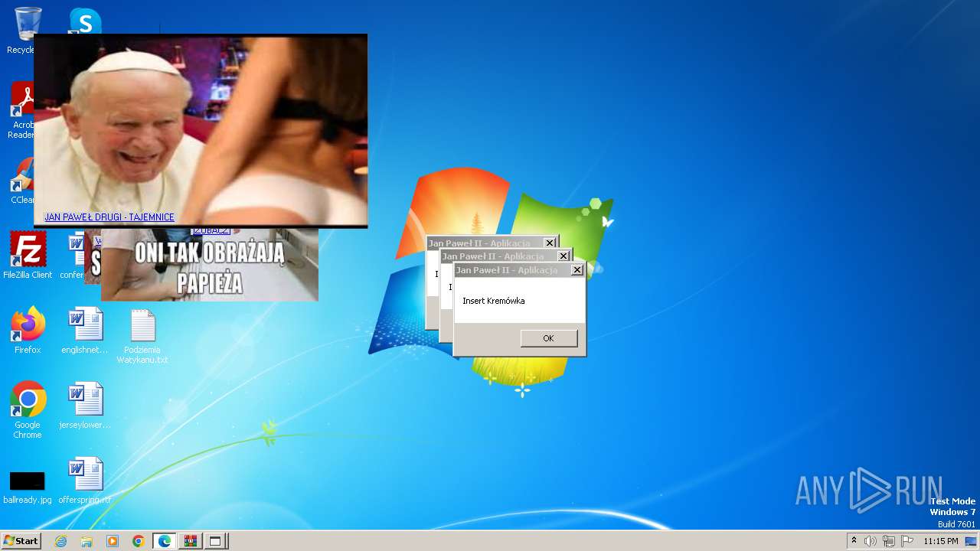Open Windows Explorer from the taskbar

87,541
